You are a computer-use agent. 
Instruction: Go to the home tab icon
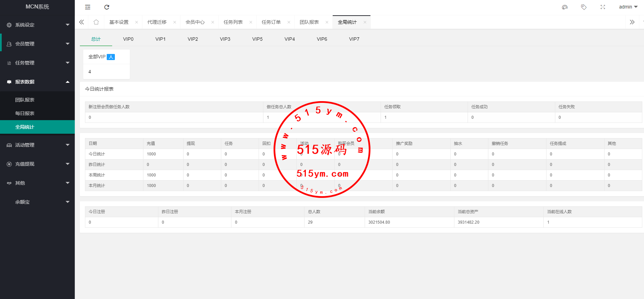pos(96,22)
